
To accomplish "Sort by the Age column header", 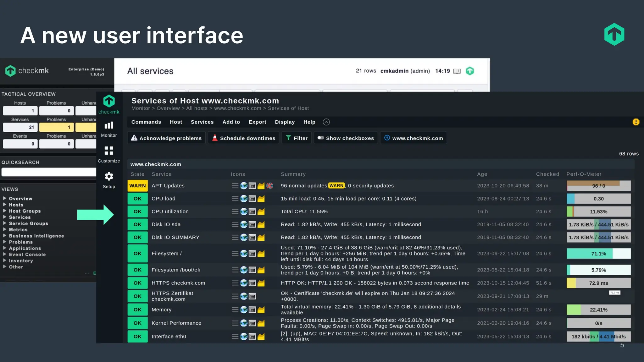I will 482,174.
